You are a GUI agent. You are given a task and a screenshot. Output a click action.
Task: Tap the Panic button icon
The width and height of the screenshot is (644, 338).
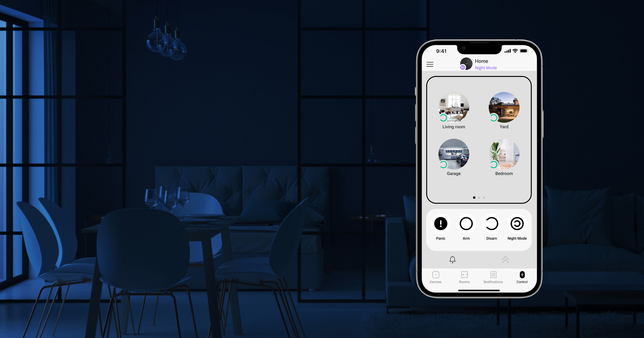440,223
